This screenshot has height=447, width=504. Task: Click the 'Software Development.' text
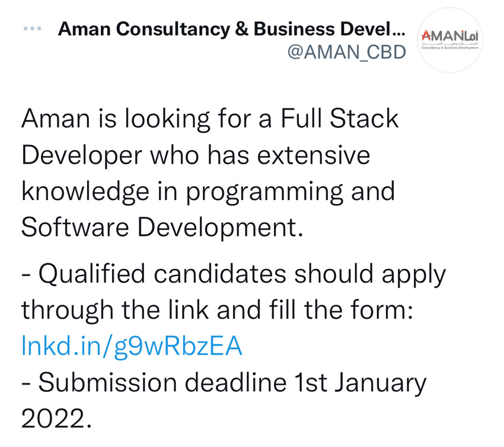pyautogui.click(x=162, y=227)
